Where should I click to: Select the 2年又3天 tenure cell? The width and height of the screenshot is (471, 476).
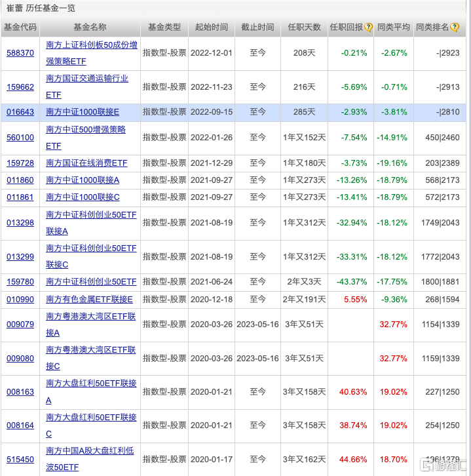click(304, 282)
